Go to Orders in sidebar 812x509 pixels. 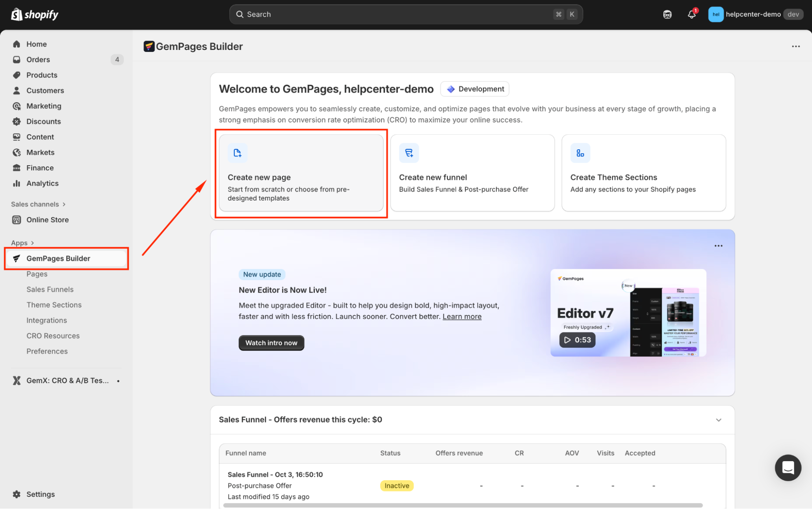point(38,60)
